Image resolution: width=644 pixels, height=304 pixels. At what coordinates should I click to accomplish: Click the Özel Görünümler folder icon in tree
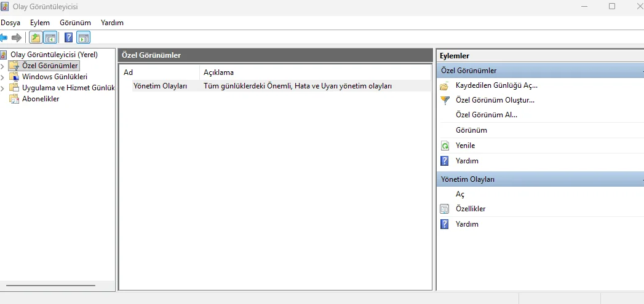pos(14,66)
